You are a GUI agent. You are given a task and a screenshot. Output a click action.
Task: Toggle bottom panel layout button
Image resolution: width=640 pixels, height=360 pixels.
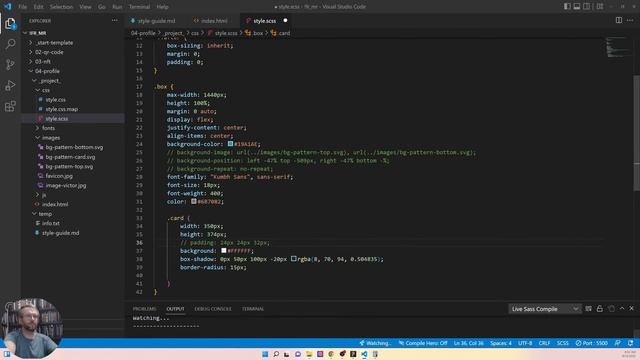coord(577,7)
